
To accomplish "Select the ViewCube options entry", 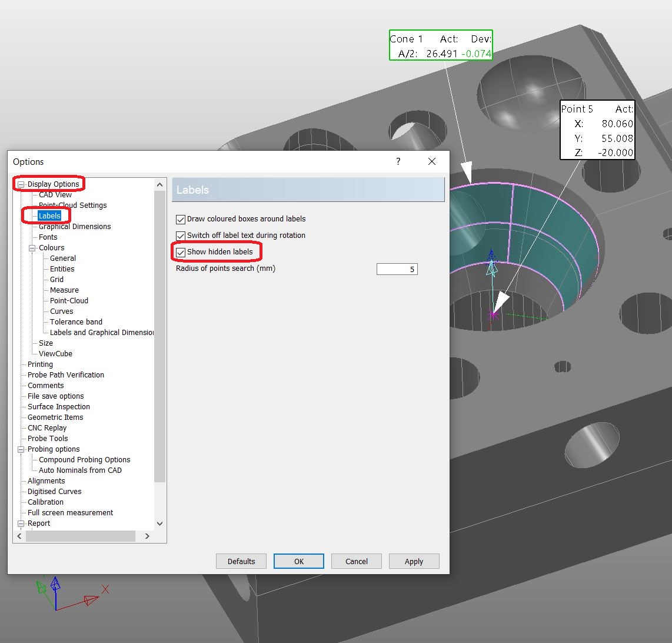I will point(55,353).
